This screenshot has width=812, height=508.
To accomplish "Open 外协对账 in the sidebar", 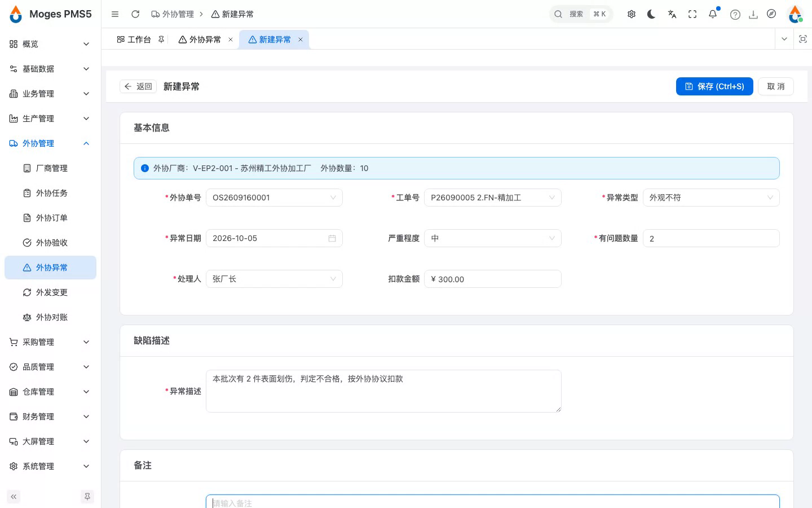I will tap(50, 317).
